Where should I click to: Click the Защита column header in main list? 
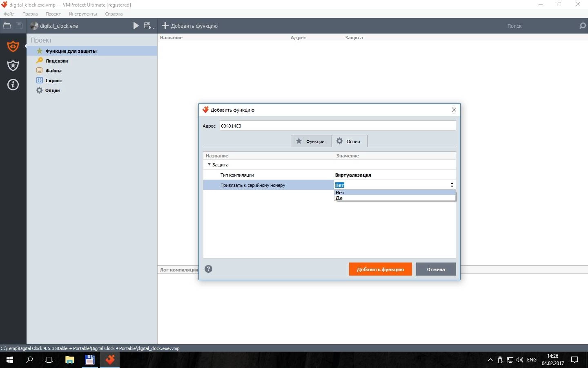point(354,38)
